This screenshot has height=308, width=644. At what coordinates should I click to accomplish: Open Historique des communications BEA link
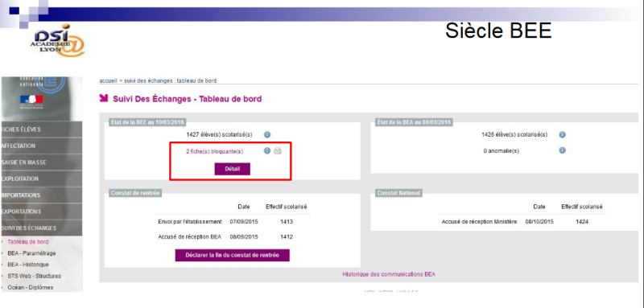pyautogui.click(x=389, y=274)
